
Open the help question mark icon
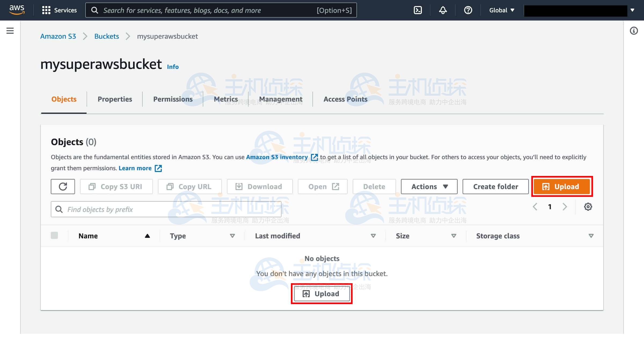tap(468, 10)
